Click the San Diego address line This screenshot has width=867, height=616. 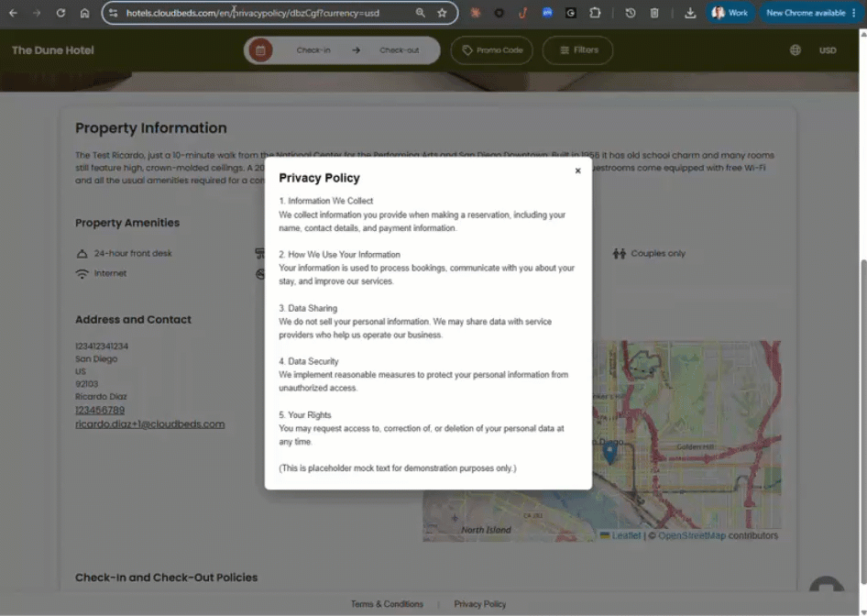tap(96, 358)
